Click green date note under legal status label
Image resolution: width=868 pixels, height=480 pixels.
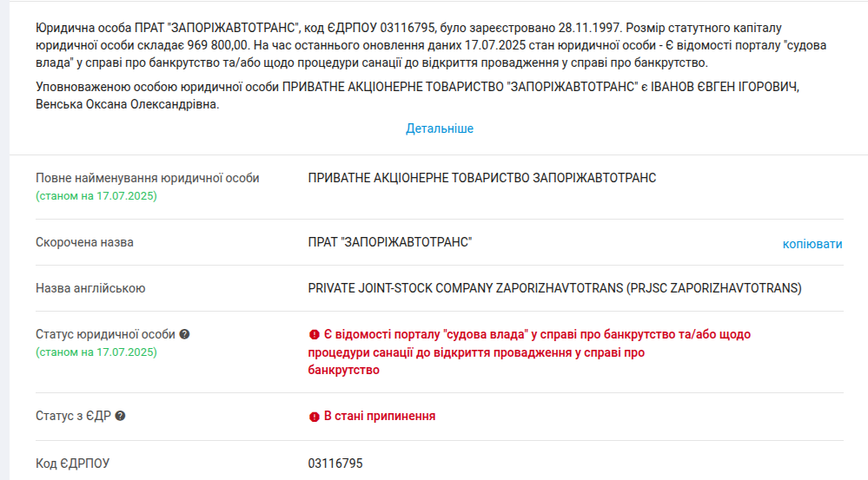point(96,352)
